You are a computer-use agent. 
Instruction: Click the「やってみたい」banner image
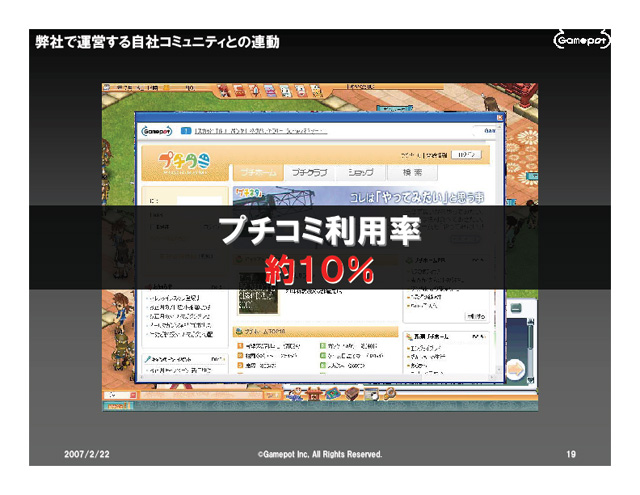click(358, 195)
